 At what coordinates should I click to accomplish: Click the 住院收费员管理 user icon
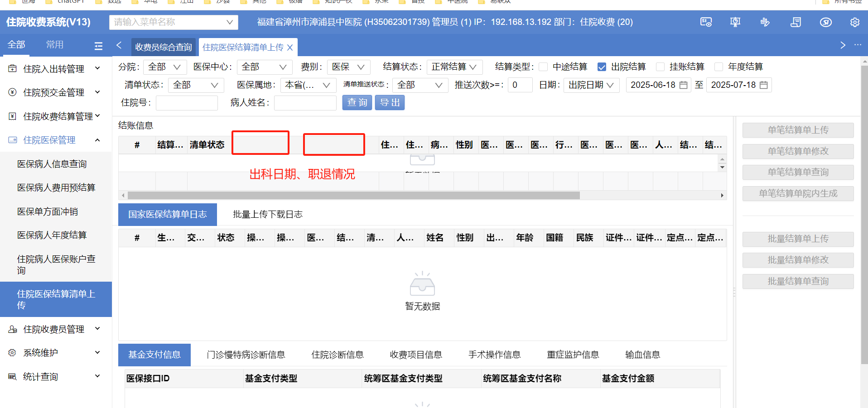coord(13,329)
